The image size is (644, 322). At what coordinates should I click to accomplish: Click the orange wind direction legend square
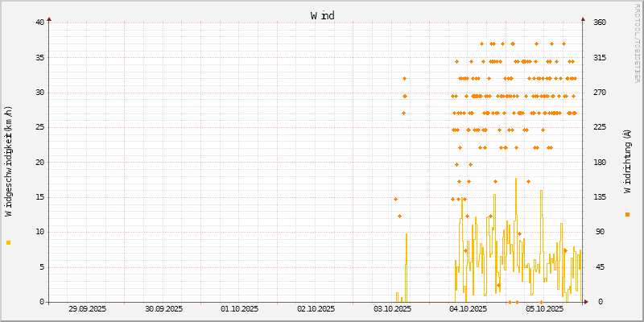tap(627, 214)
